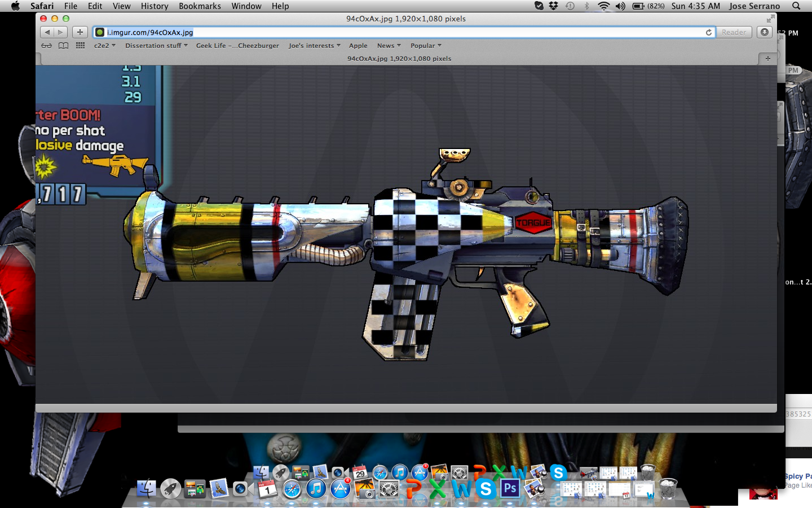The image size is (812, 508).
Task: Launch PowerPoint from the Dock
Action: pos(413,488)
